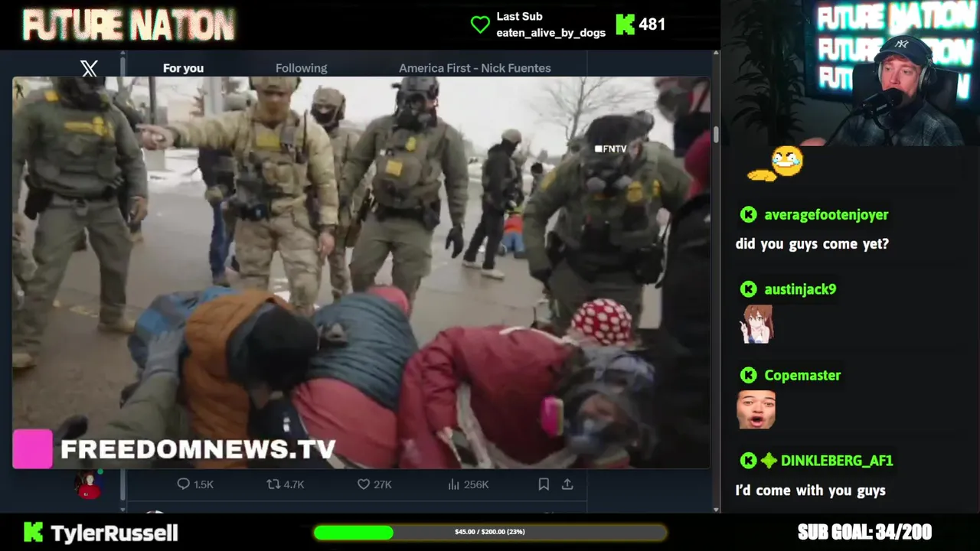This screenshot has height=551, width=980.
Task: Click Kick badge next to DINKLEBERG_AF1
Action: pyautogui.click(x=748, y=461)
